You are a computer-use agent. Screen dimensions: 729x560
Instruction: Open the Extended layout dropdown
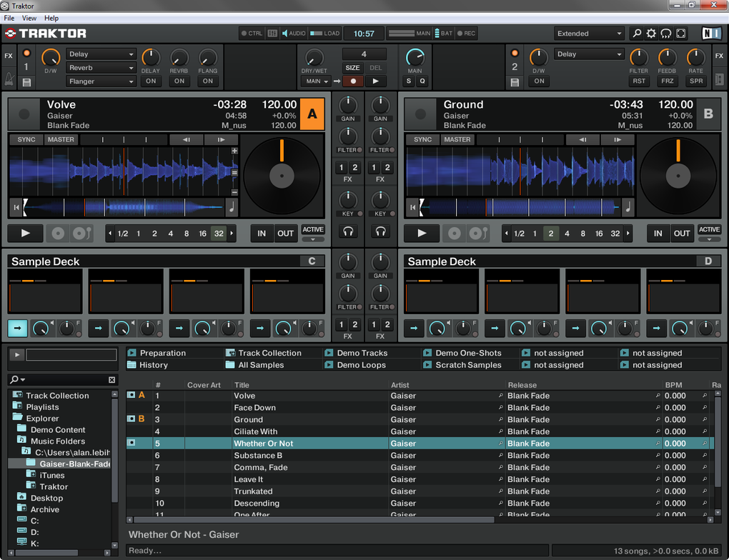(x=590, y=34)
